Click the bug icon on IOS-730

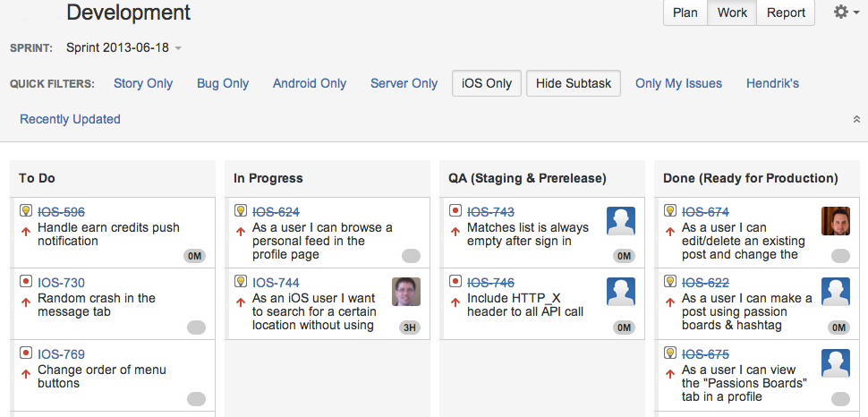click(x=26, y=283)
